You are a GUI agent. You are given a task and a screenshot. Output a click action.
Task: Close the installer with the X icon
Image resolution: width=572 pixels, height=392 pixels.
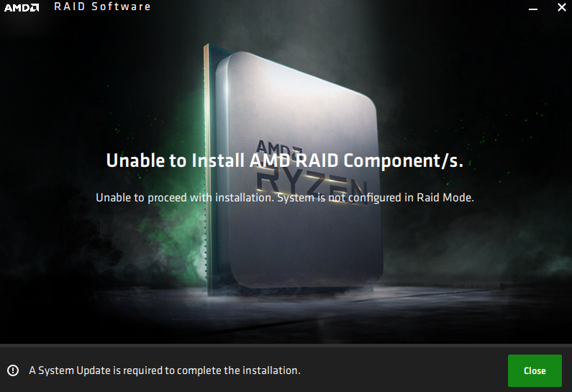[562, 7]
